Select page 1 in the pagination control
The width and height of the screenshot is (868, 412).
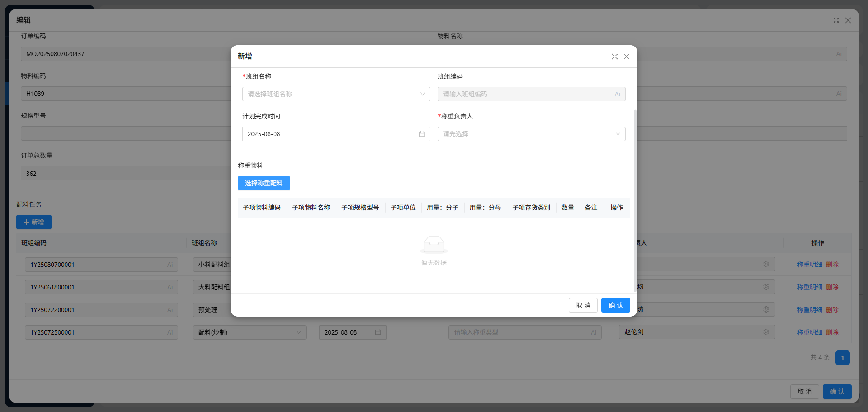click(x=842, y=358)
